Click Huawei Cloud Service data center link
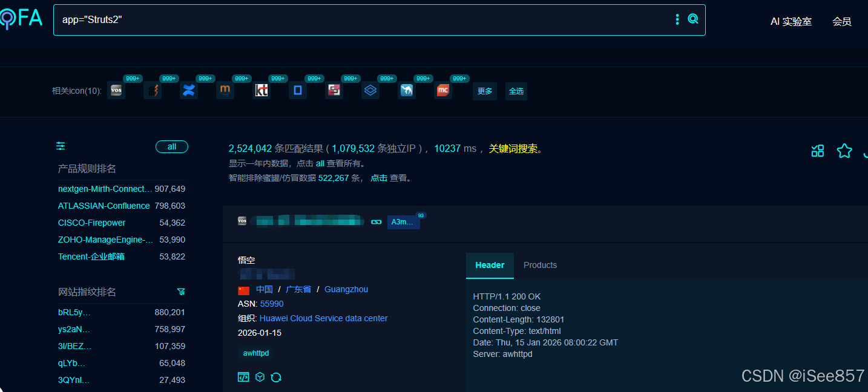 [324, 318]
